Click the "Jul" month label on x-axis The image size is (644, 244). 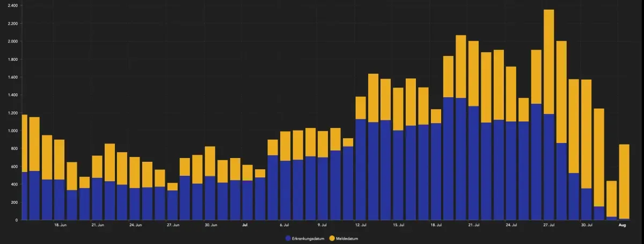tap(245, 225)
